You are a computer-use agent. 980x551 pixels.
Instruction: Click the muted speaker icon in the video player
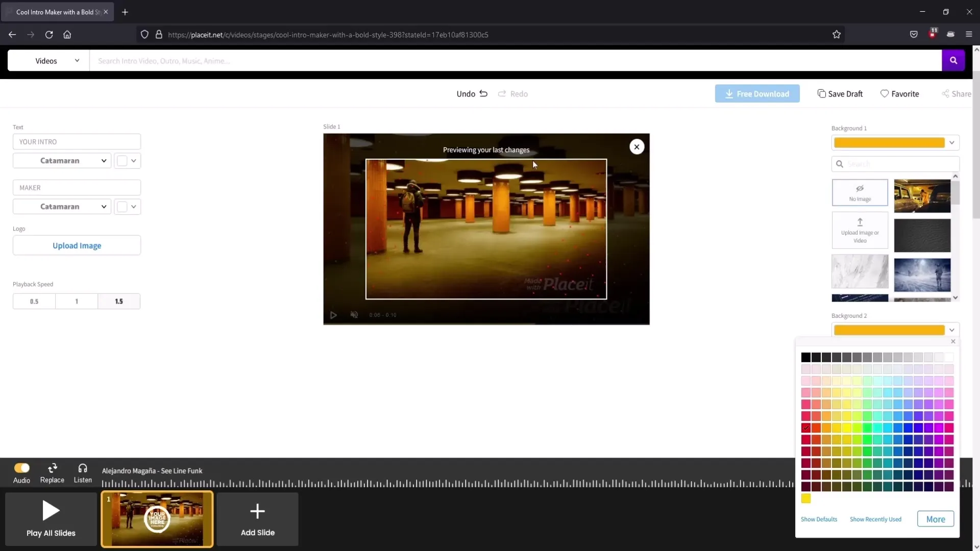pos(354,315)
